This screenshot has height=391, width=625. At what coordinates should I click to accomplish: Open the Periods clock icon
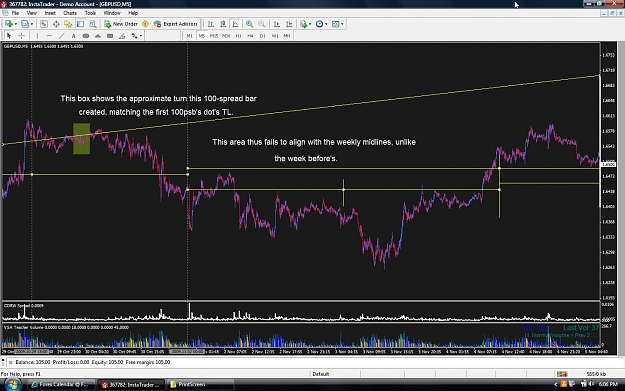pyautogui.click(x=319, y=24)
